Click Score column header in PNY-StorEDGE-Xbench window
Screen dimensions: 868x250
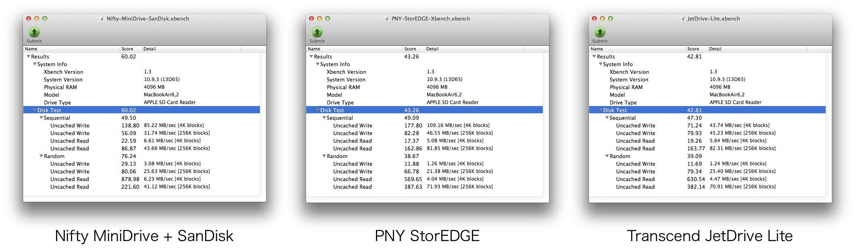414,49
